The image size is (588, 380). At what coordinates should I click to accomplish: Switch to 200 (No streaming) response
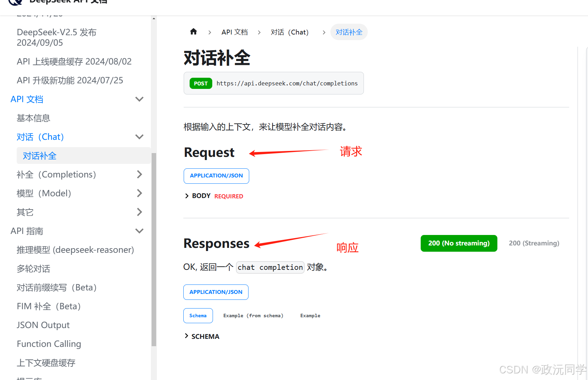tap(459, 243)
